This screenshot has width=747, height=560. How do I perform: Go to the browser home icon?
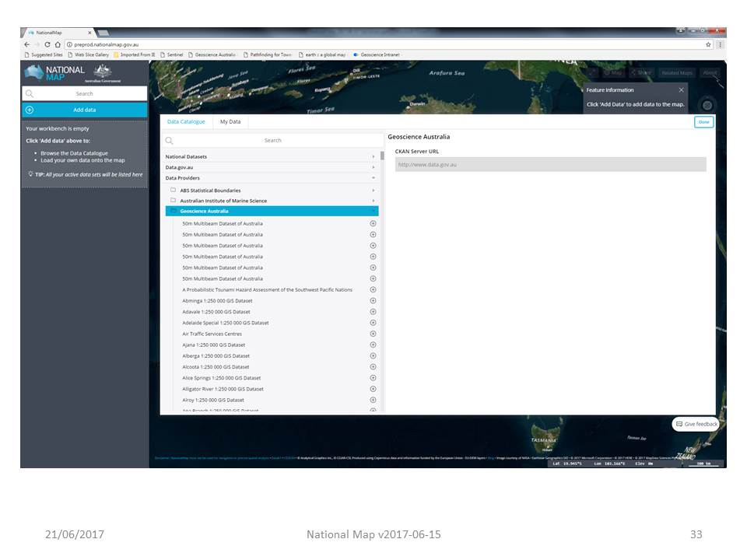(58, 44)
